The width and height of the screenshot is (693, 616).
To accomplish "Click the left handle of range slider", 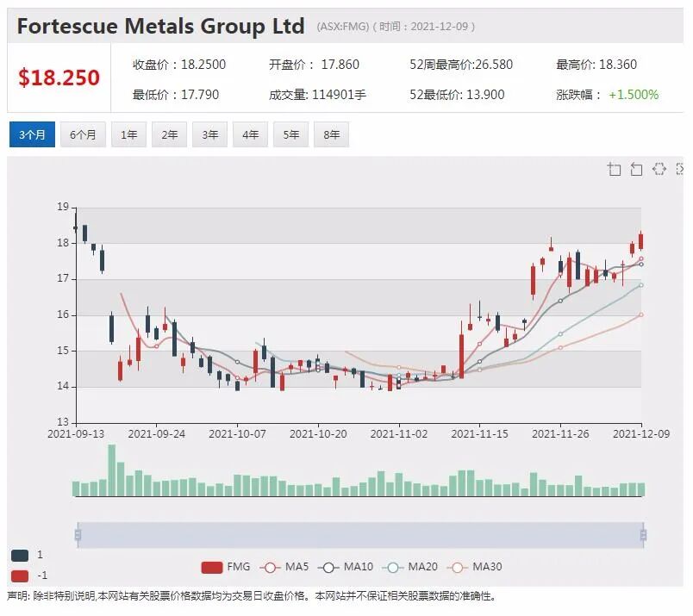I will [x=78, y=535].
